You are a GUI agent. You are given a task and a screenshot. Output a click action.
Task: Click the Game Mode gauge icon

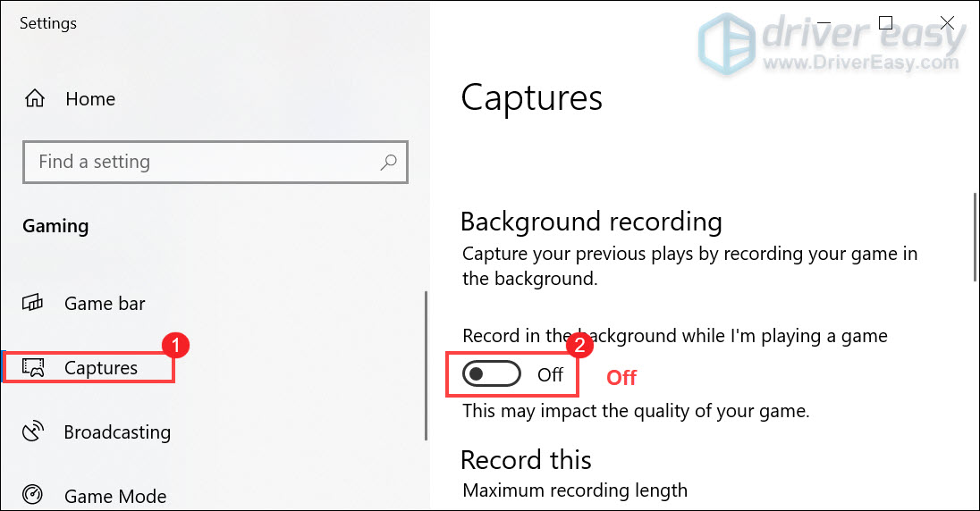(32, 495)
